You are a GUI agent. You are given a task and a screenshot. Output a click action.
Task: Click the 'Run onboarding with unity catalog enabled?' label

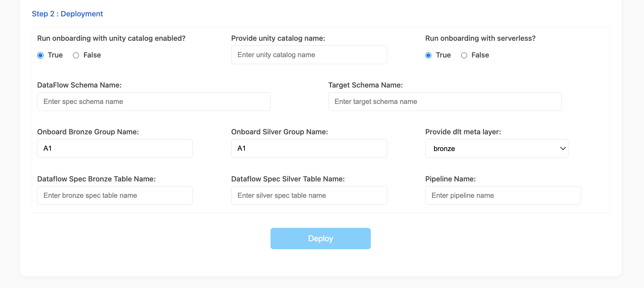click(111, 38)
